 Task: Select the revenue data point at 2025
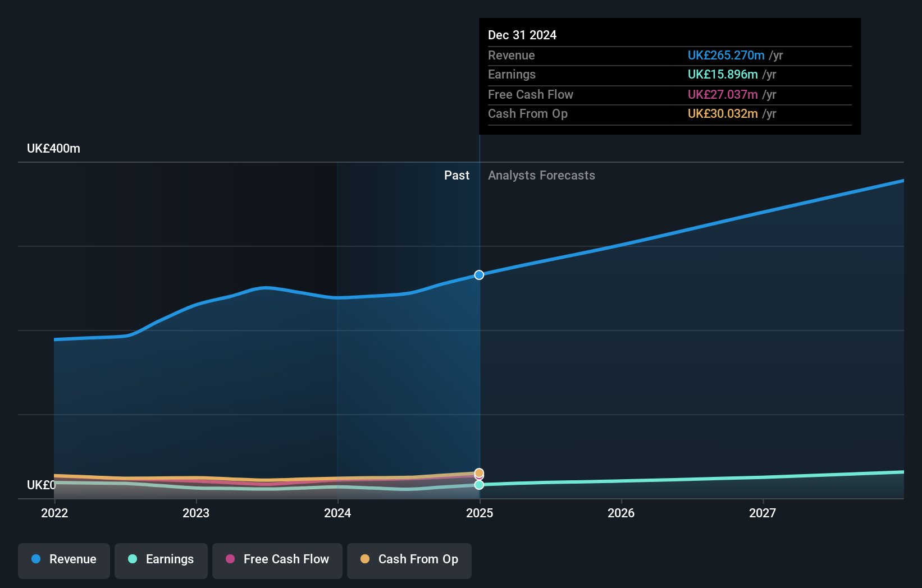tap(479, 275)
